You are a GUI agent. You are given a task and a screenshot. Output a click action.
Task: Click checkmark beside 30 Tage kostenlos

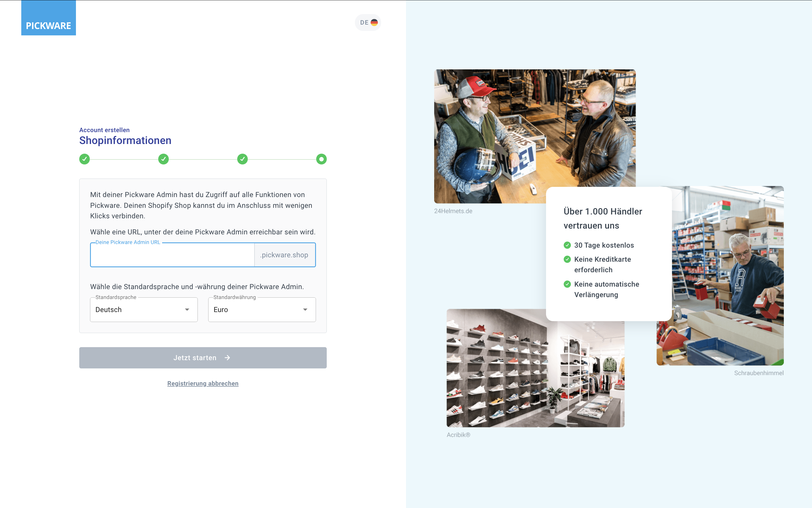tap(567, 245)
